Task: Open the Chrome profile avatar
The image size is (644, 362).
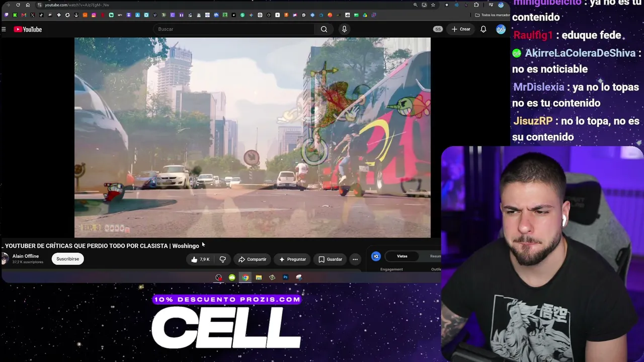Action: pyautogui.click(x=501, y=5)
